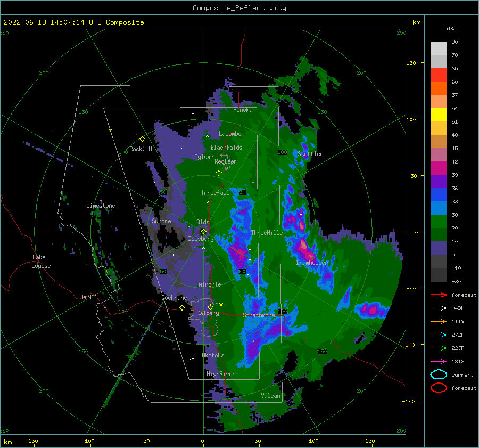This screenshot has height=448, width=479.
Task: Click the asterisk marker above Limestone
Action: coord(101,201)
